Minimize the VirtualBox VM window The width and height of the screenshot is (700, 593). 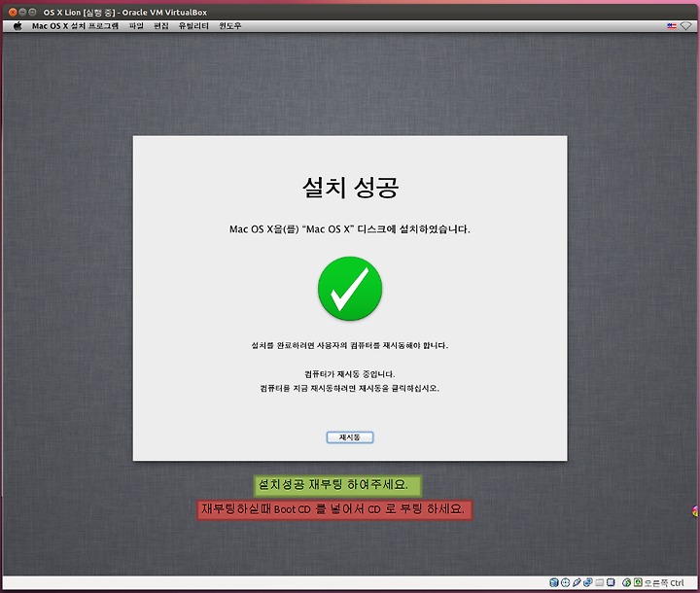(22, 12)
